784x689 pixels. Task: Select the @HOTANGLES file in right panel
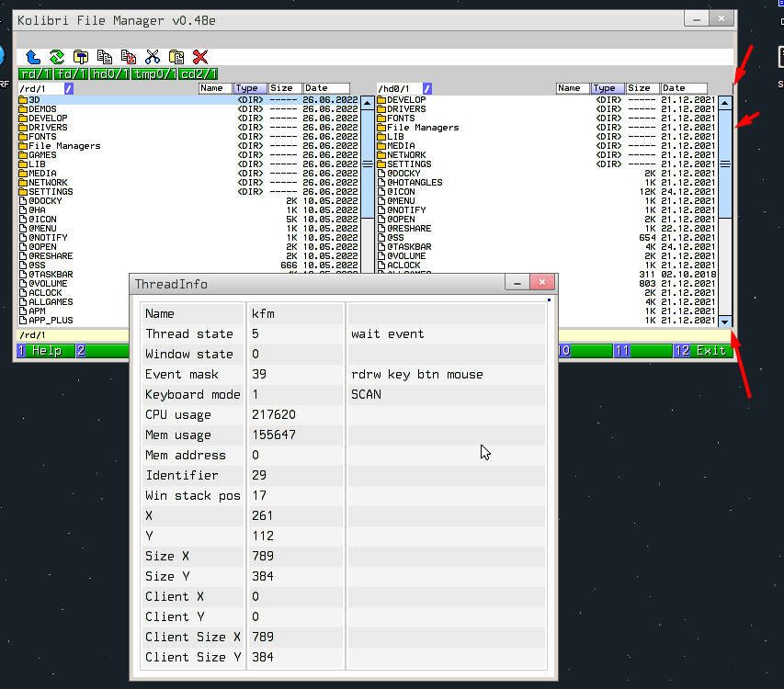coord(414,182)
